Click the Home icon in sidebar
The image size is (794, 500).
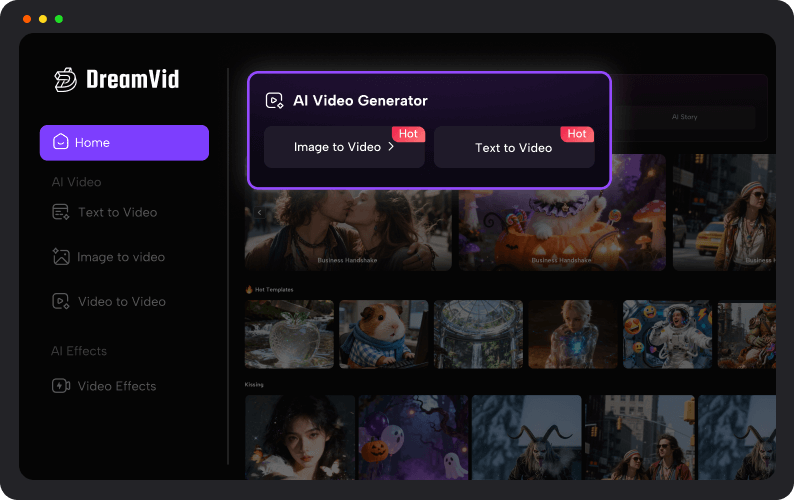(61, 142)
